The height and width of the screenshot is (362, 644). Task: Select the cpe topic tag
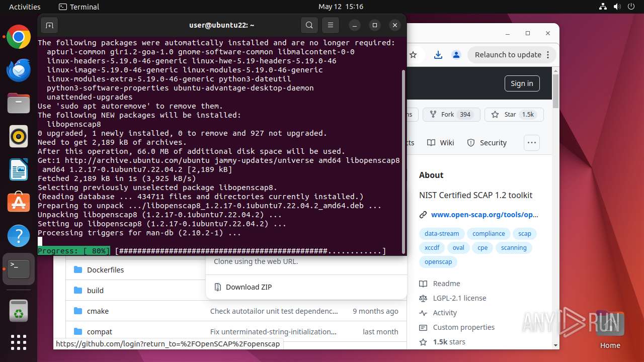pyautogui.click(x=482, y=247)
